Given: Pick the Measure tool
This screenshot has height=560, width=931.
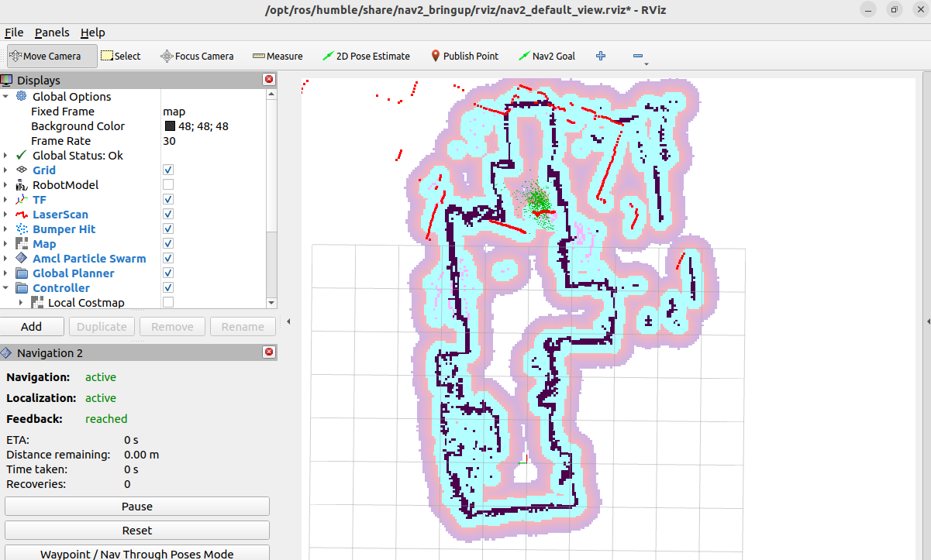Looking at the screenshot, I should [x=278, y=56].
